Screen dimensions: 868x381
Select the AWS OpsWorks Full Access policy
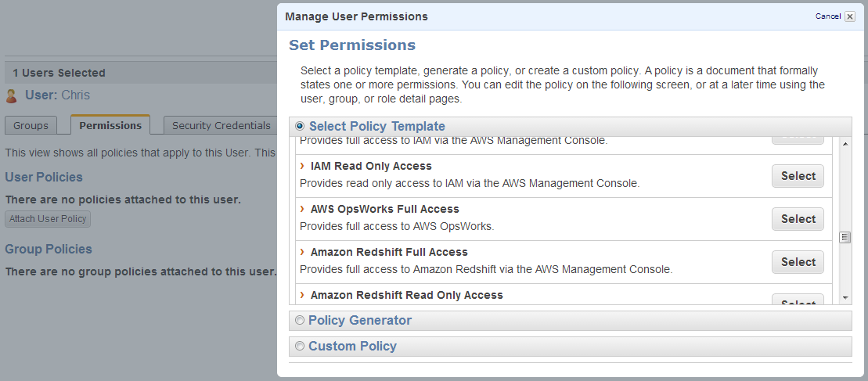pos(798,219)
